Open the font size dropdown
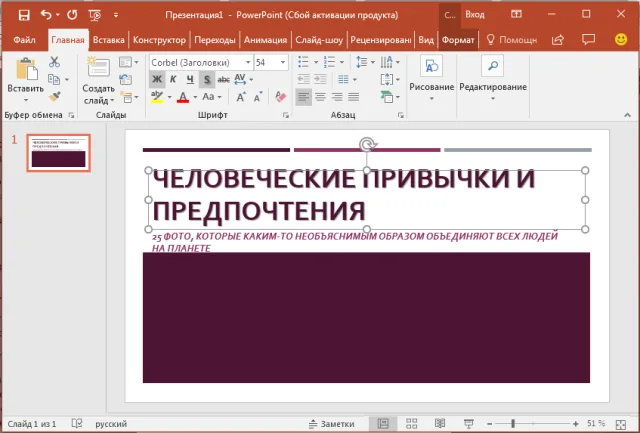Screen dimensions: 640x433 [x=282, y=62]
